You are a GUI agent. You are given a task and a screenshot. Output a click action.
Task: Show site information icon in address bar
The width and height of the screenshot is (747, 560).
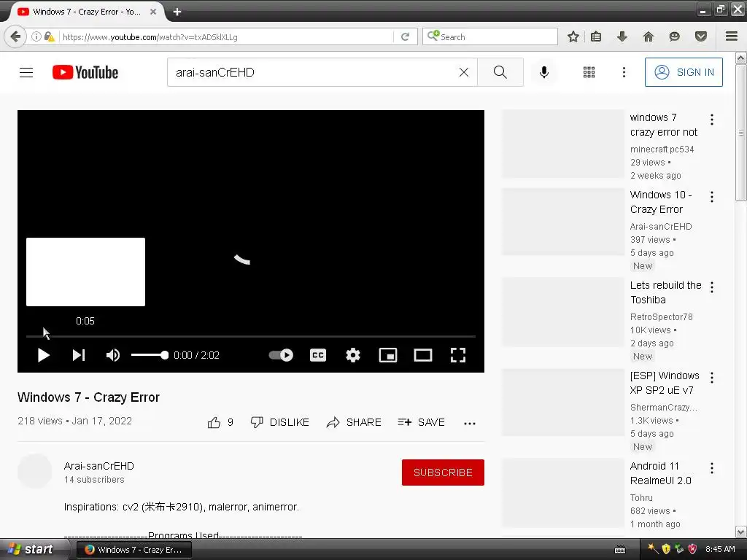point(36,36)
